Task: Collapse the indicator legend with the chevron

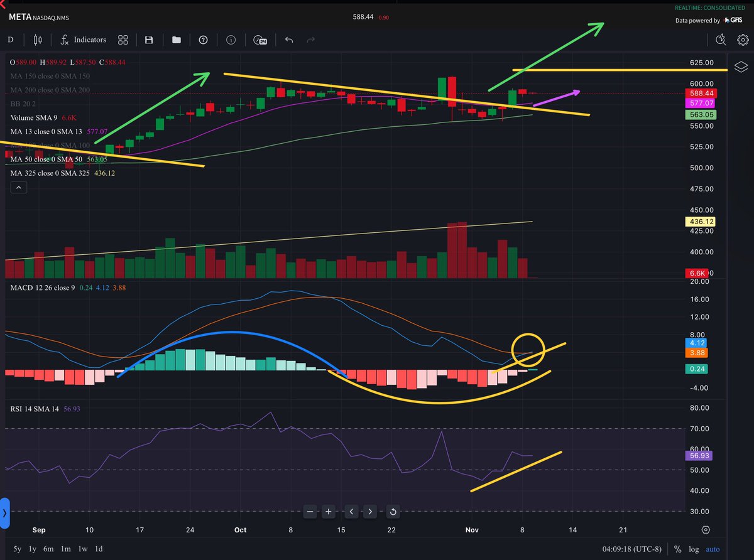Action: (18, 187)
